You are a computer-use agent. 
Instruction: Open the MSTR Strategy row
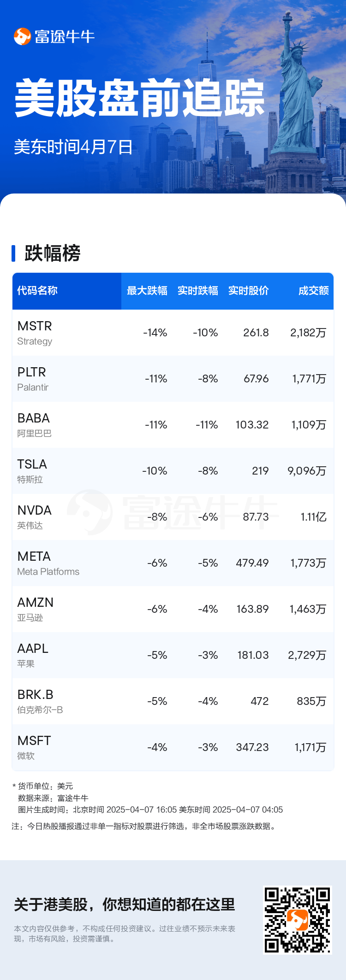click(173, 333)
